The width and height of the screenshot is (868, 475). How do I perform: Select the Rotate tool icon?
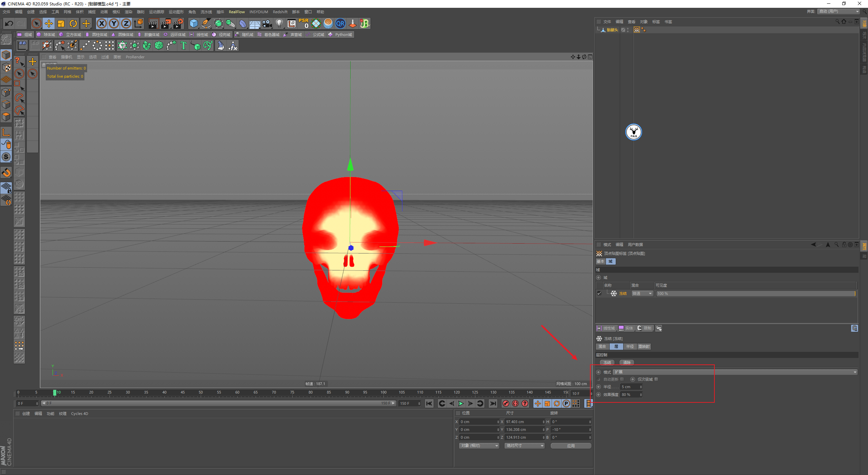(73, 23)
